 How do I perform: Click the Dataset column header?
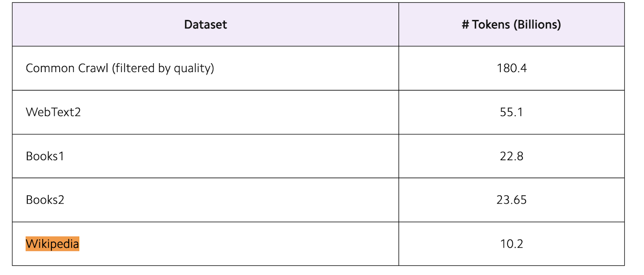point(205,25)
